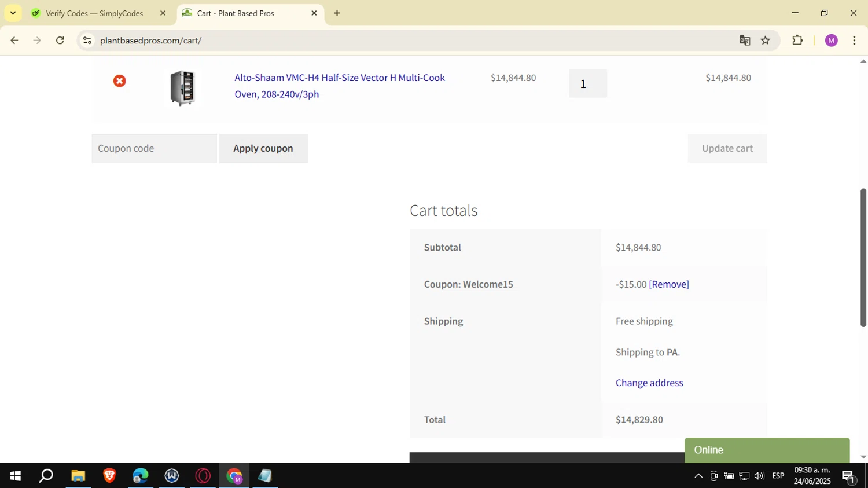Open the Alto-Shaam oven product thumbnail
This screenshot has height=488, width=868.
(182, 88)
